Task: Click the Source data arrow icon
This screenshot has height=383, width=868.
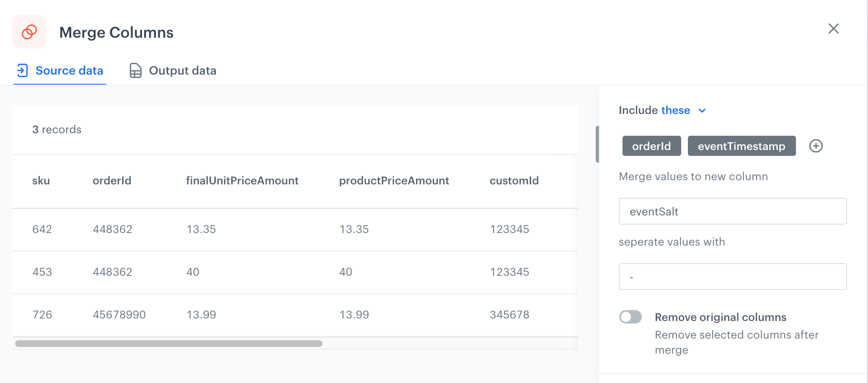Action: click(22, 70)
